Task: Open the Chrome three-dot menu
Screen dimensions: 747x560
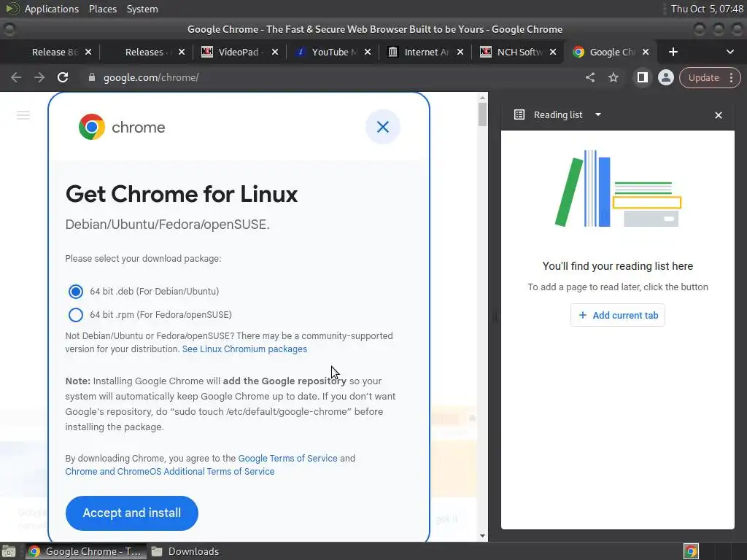Action: [731, 77]
